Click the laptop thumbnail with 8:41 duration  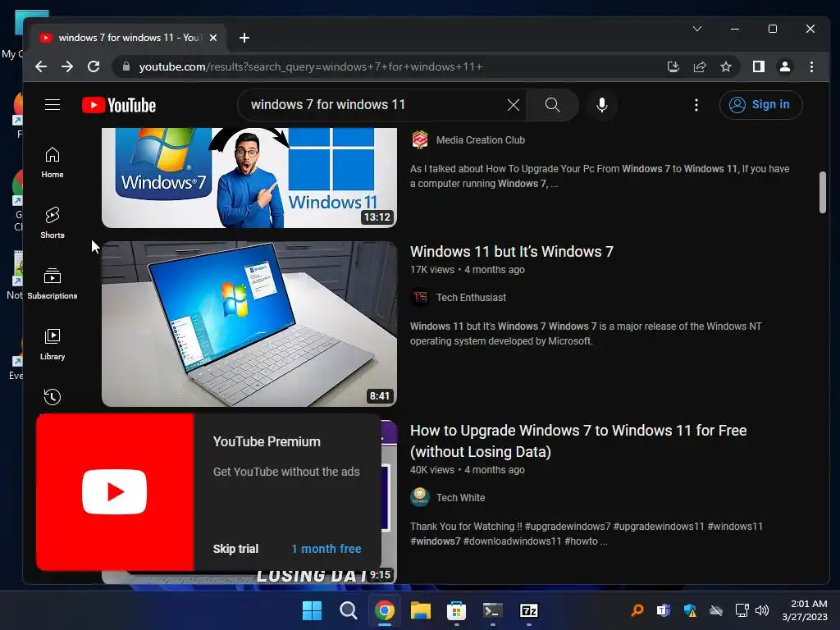[249, 324]
